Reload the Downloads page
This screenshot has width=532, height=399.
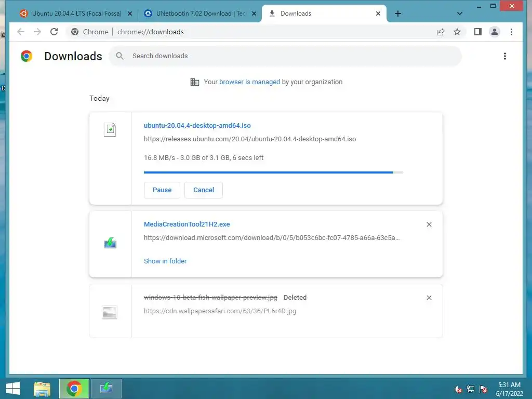pyautogui.click(x=54, y=32)
